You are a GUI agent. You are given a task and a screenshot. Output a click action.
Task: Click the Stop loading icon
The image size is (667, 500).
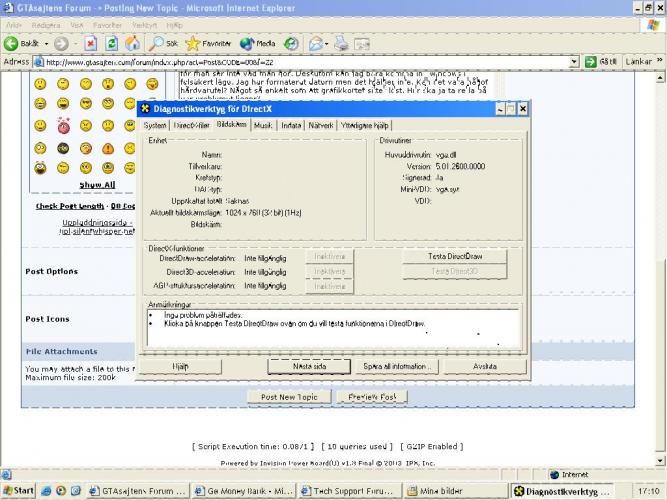90,44
